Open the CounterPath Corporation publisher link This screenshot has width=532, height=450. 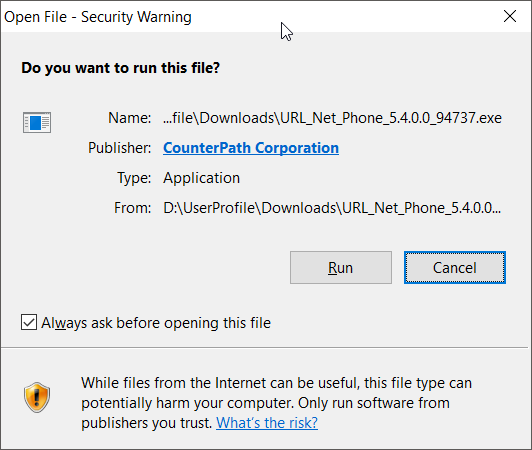[251, 148]
